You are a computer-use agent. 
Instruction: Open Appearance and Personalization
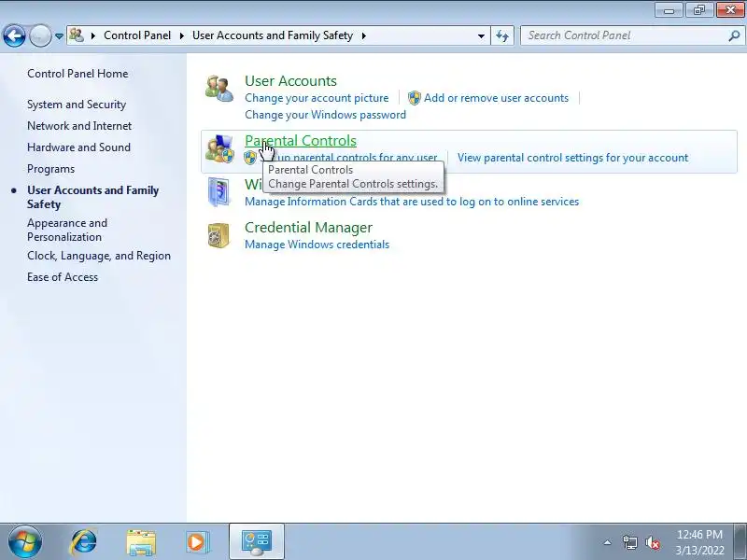67,230
